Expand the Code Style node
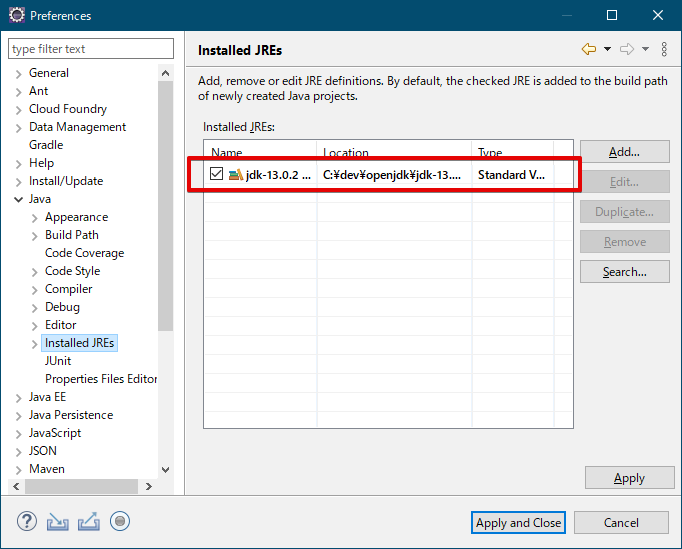682x549 pixels. (34, 272)
